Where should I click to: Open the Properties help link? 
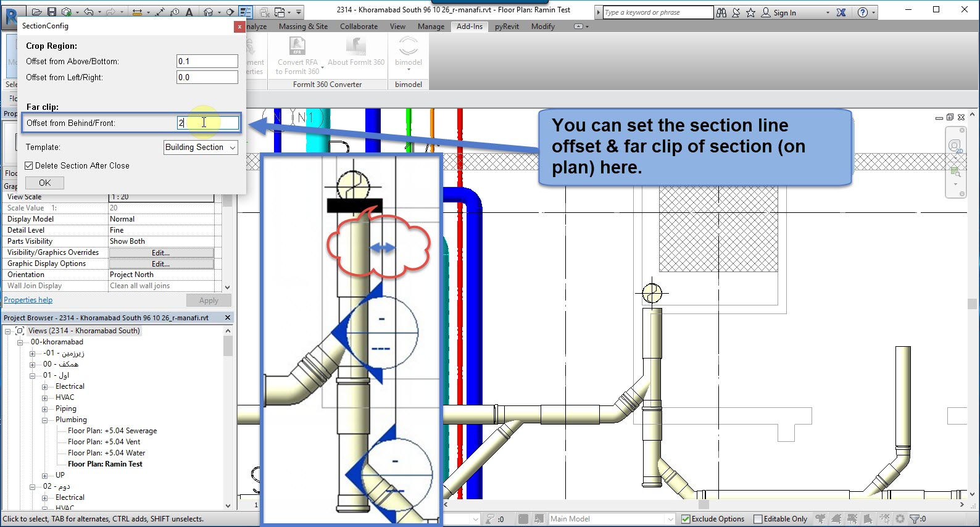(28, 300)
